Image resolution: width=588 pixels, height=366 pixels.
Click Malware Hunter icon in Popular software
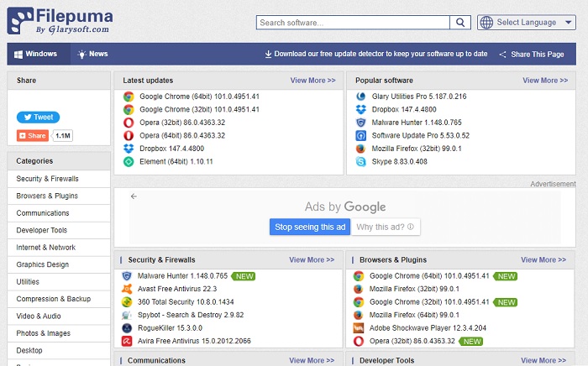pyautogui.click(x=360, y=123)
